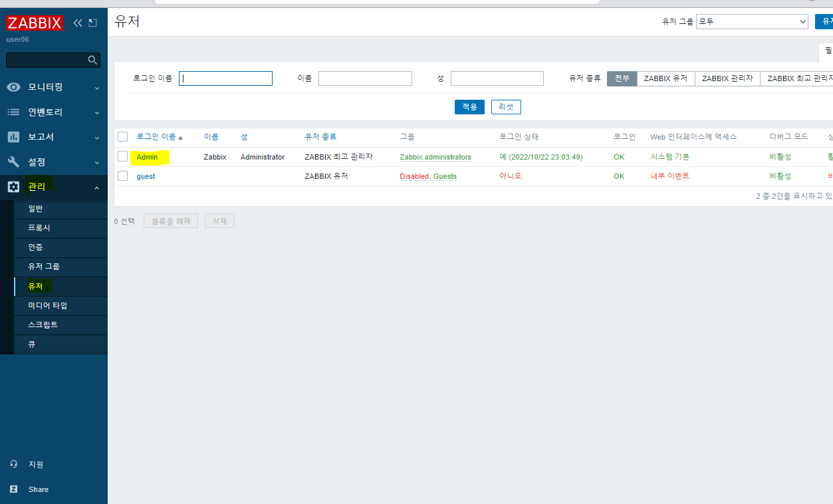
Task: Open the guest user link
Action: coord(146,176)
